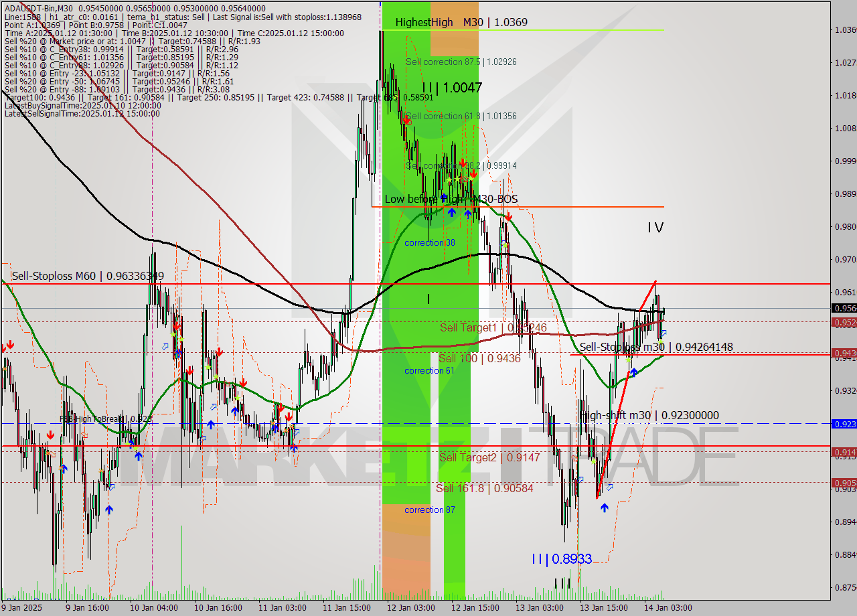Click the red 0.943 price tag on axis
857x616 pixels.
844,352
